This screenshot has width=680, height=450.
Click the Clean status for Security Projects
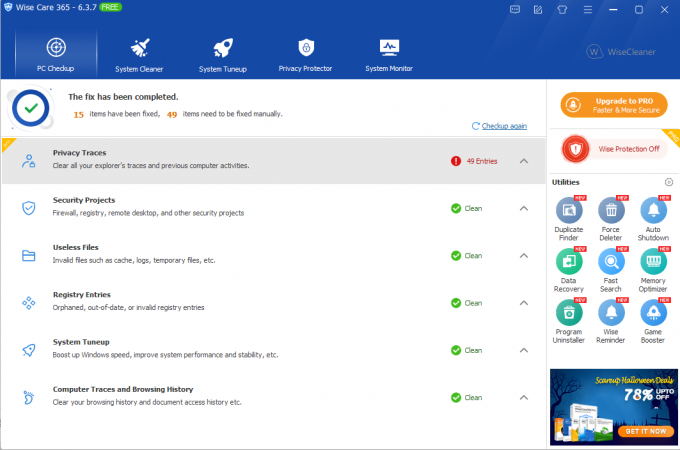pos(467,209)
